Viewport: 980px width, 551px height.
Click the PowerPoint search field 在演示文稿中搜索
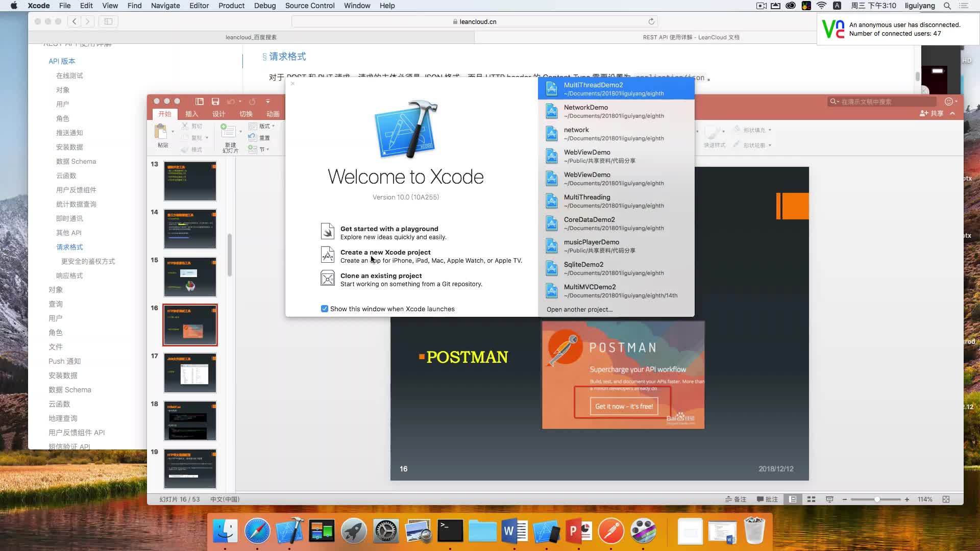tap(882, 102)
